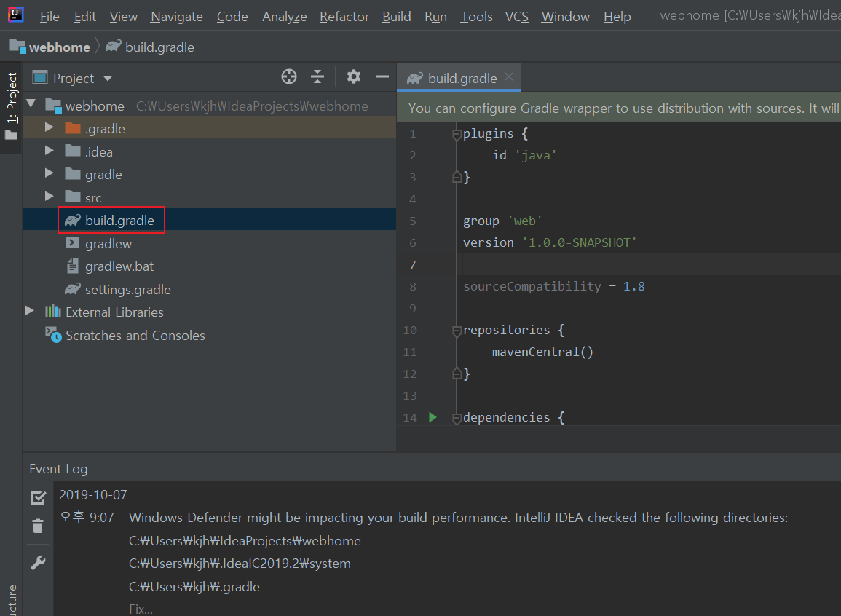Image resolution: width=841 pixels, height=616 pixels.
Task: Expand External Libraries node
Action: coord(30,310)
